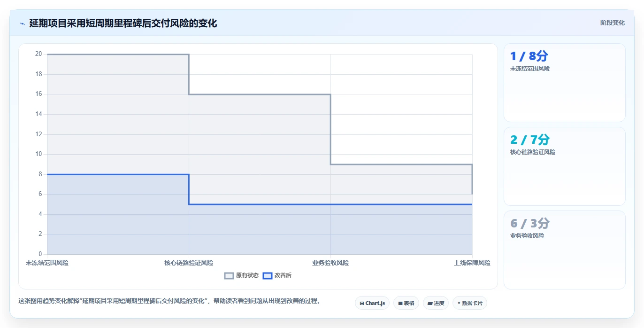The width and height of the screenshot is (644, 328).
Task: Click the y-axis value 0
Action: pyautogui.click(x=40, y=254)
